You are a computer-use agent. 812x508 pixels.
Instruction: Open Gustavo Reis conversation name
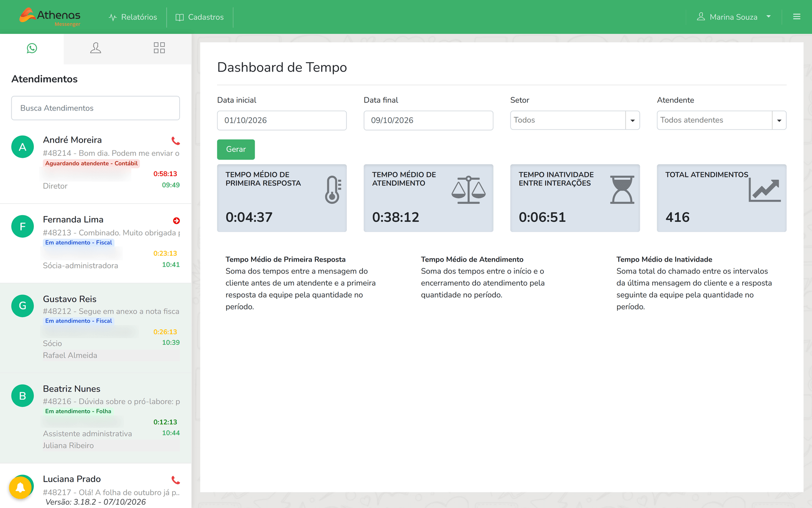point(70,299)
